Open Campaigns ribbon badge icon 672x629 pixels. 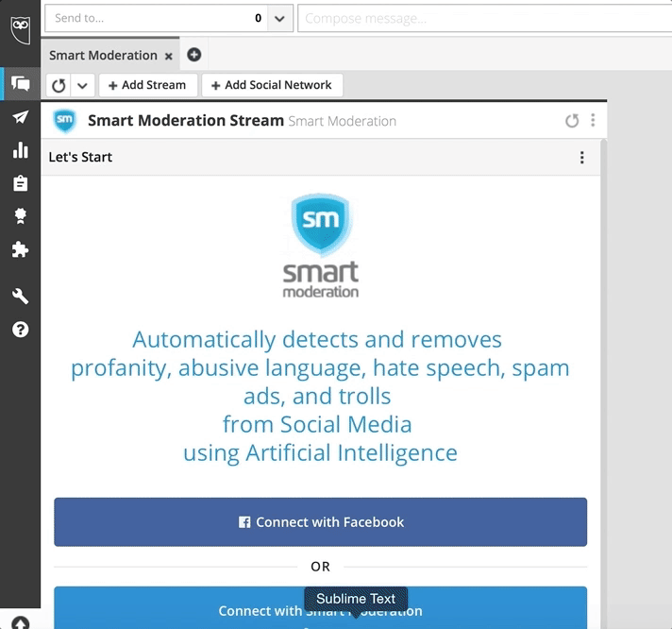[20, 215]
